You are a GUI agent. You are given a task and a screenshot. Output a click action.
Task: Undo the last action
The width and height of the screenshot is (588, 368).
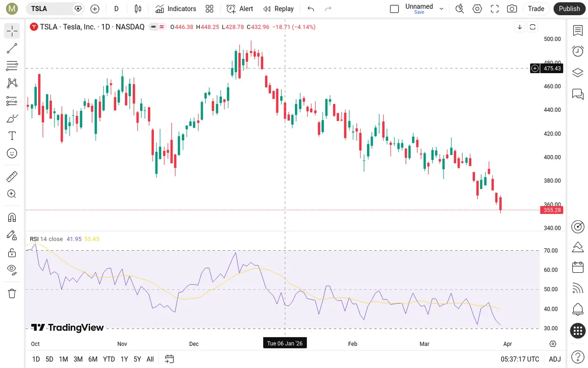[x=311, y=9]
